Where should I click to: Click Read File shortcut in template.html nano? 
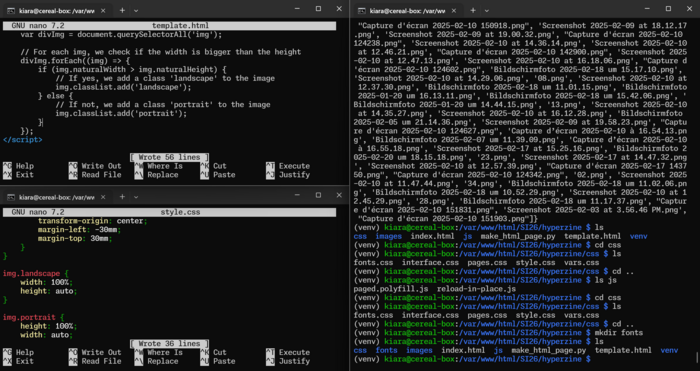pyautogui.click(x=95, y=175)
